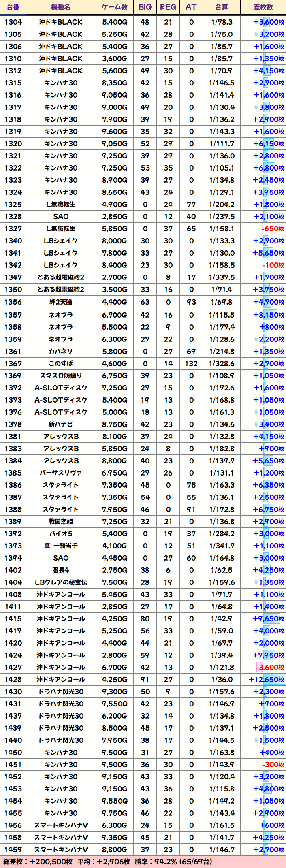This screenshot has width=286, height=868.
Task: Click the BIG column header
Action: (145, 7)
